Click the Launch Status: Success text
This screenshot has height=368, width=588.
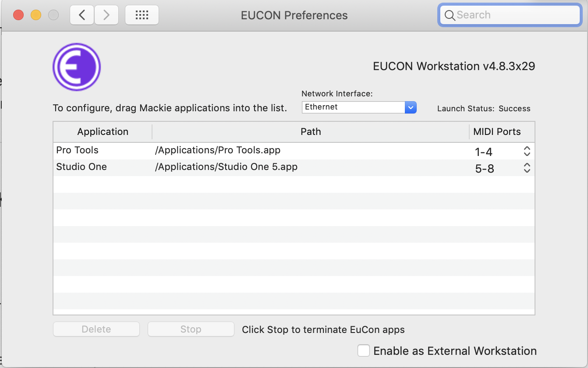[484, 109]
